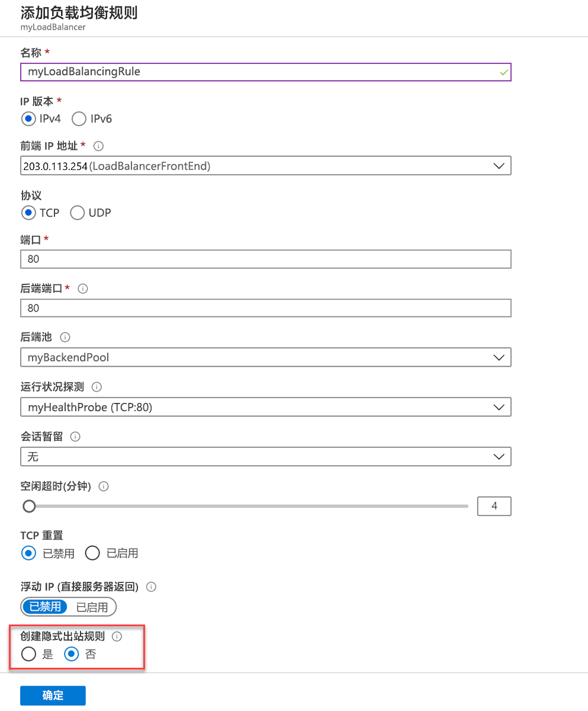Open the 后端池 info tooltip icon

(65, 337)
